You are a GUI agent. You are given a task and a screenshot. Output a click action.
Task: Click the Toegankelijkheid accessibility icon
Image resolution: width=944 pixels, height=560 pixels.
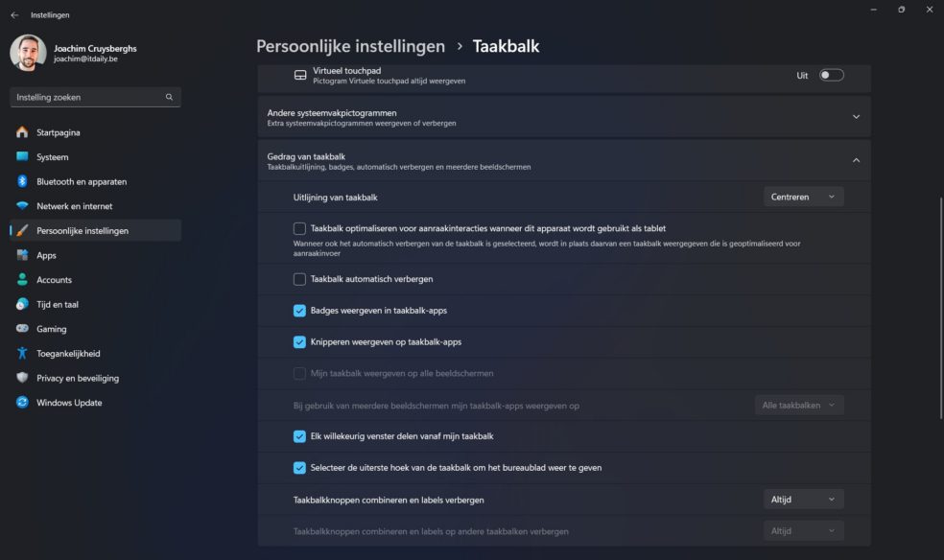point(22,353)
